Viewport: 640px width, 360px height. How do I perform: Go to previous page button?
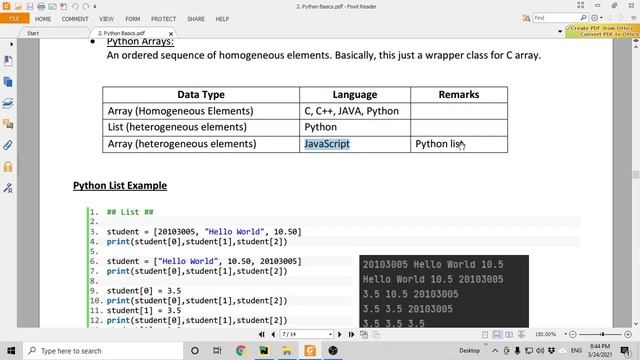click(273, 334)
